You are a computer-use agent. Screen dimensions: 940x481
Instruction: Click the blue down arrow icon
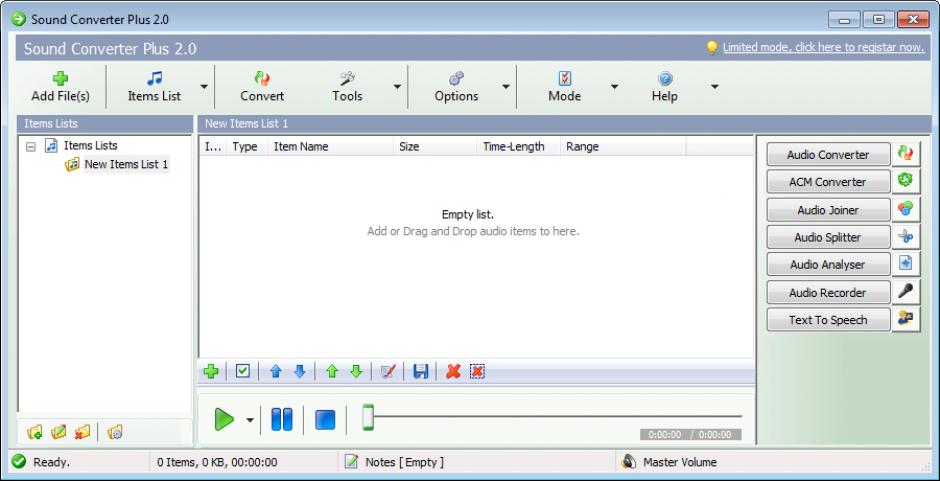pos(300,372)
